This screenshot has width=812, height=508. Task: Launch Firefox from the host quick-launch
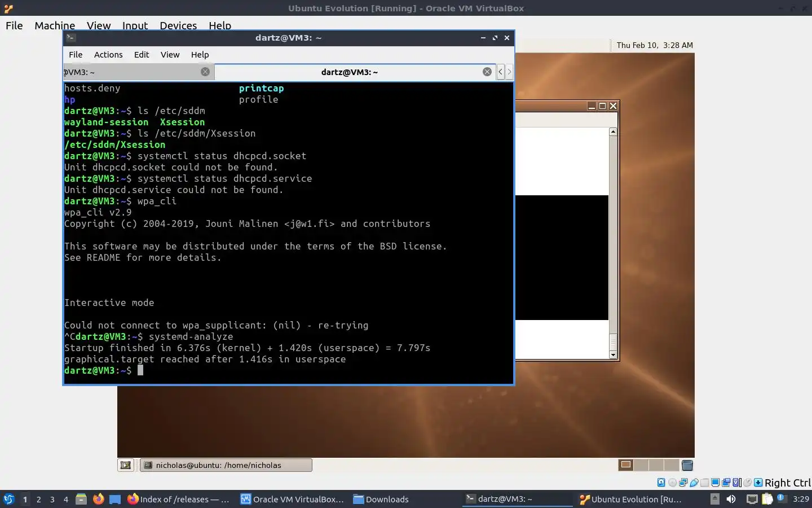coord(98,499)
